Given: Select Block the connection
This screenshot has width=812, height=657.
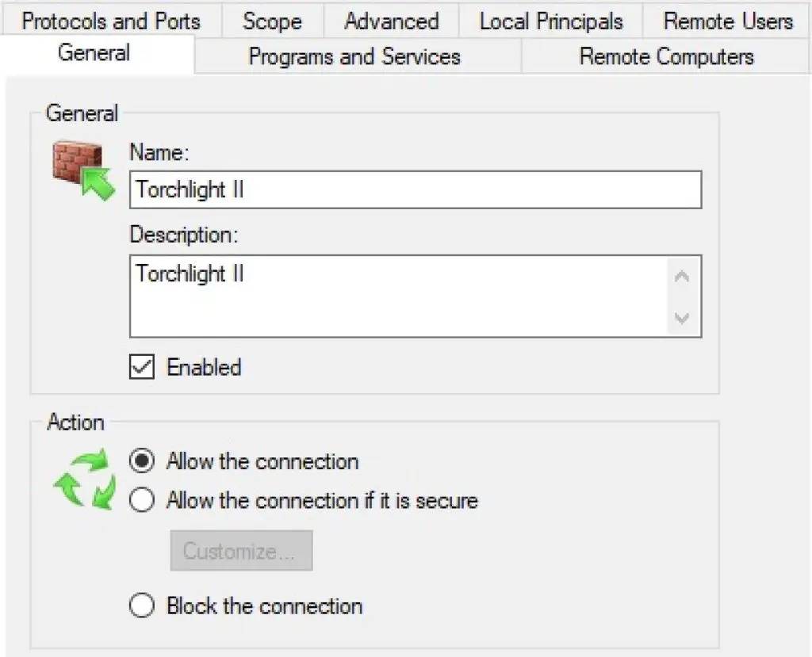Looking at the screenshot, I should pos(141,605).
